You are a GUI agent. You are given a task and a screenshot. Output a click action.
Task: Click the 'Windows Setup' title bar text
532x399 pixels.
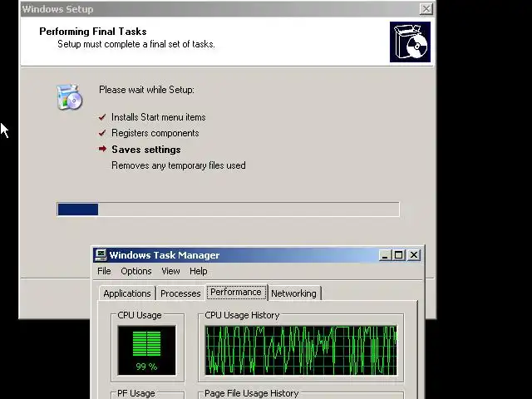(x=57, y=9)
